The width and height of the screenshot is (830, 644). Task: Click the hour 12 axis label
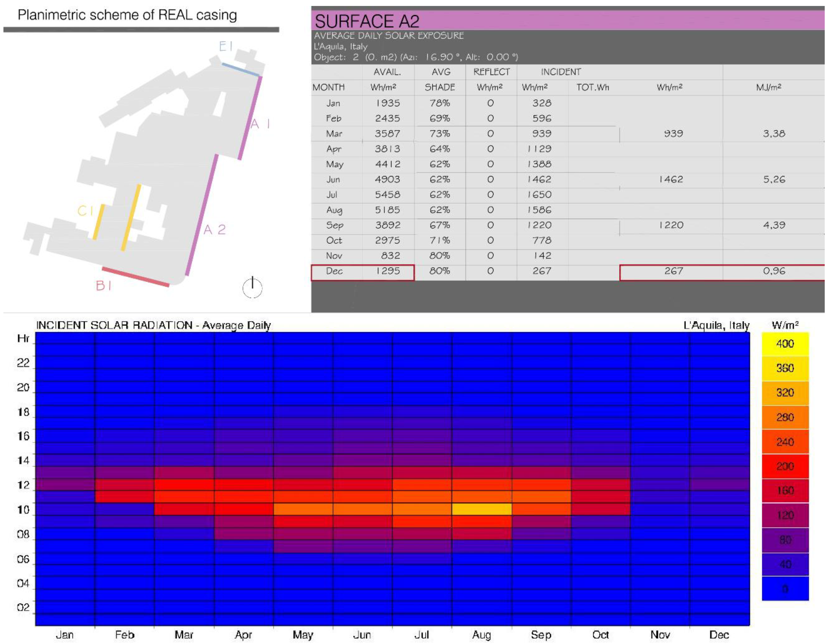click(x=23, y=485)
